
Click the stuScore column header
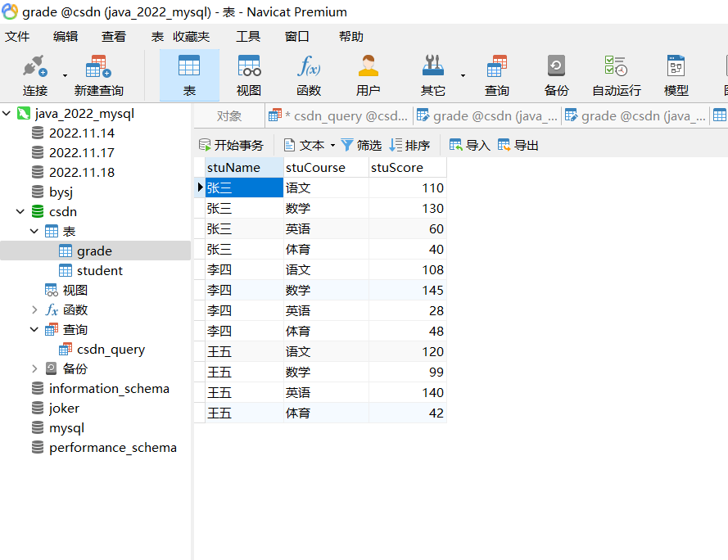[408, 168]
